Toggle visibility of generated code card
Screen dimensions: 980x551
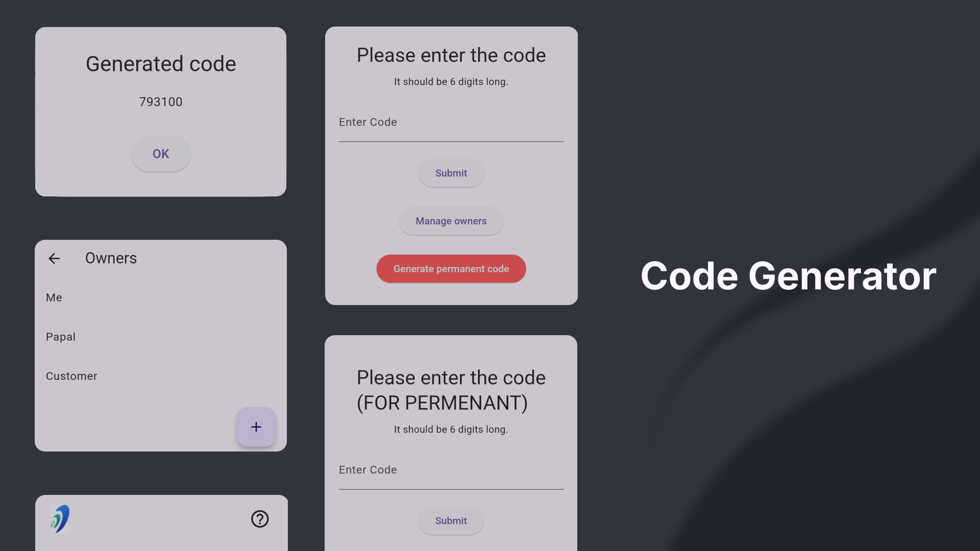coord(161,154)
